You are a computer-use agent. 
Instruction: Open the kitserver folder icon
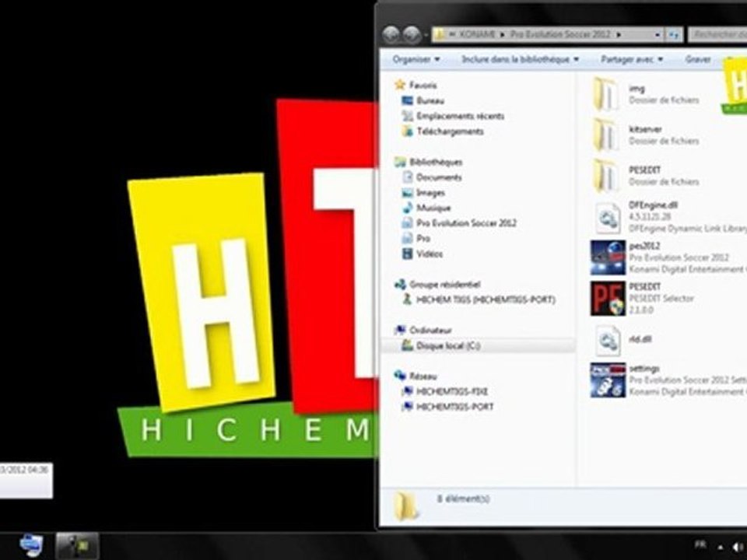[606, 135]
